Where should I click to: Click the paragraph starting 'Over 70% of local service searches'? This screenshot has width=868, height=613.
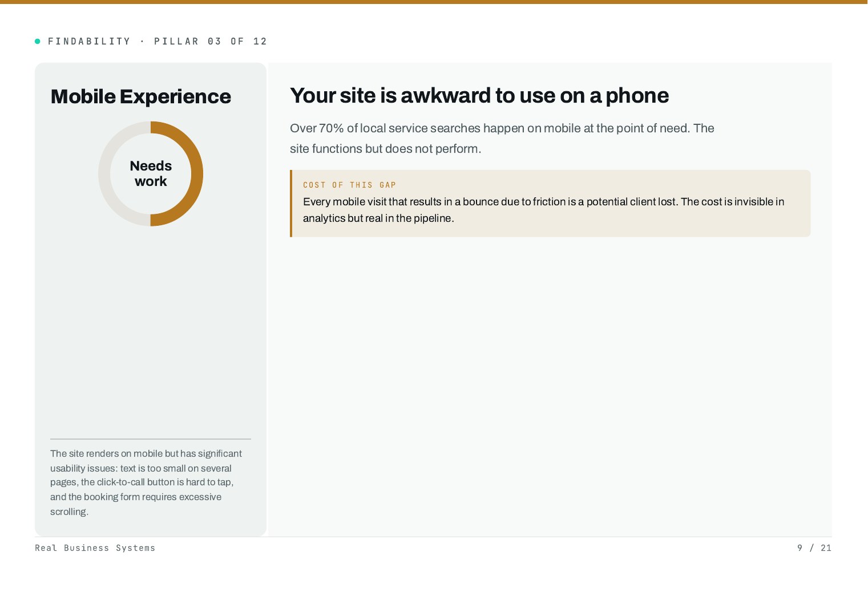pyautogui.click(x=502, y=139)
